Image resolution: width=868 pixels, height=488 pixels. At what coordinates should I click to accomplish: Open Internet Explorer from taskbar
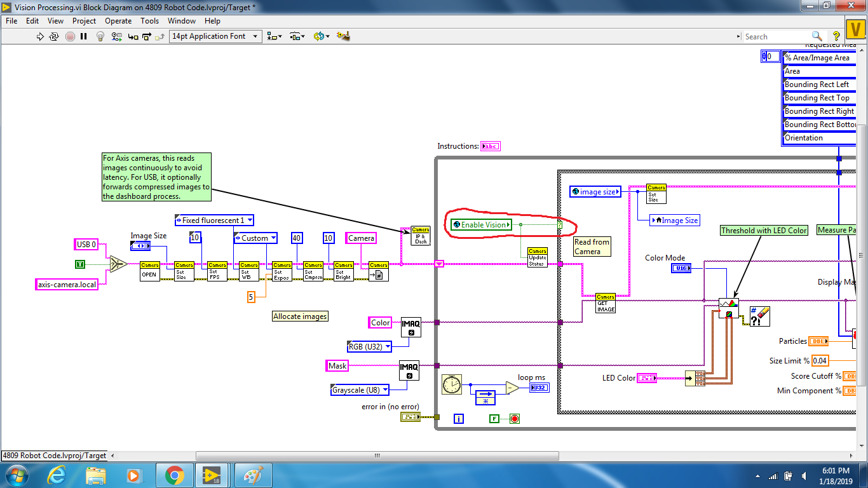[58, 475]
